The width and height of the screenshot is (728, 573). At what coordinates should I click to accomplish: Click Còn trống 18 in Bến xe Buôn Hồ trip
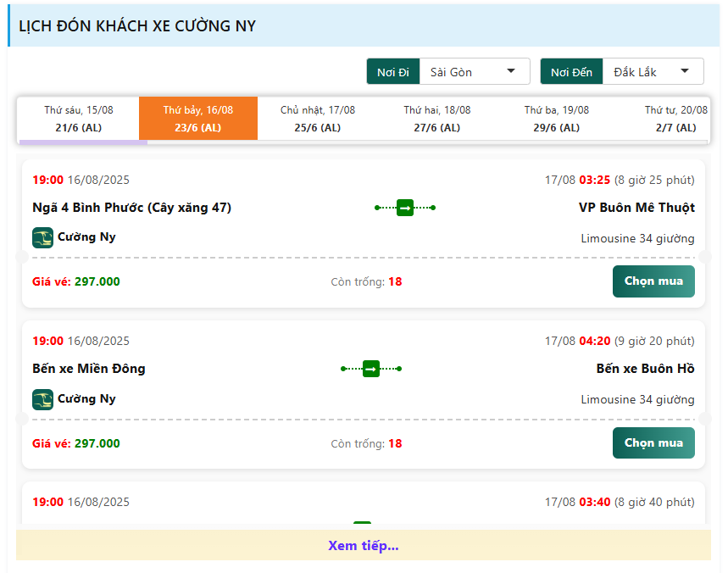[366, 443]
